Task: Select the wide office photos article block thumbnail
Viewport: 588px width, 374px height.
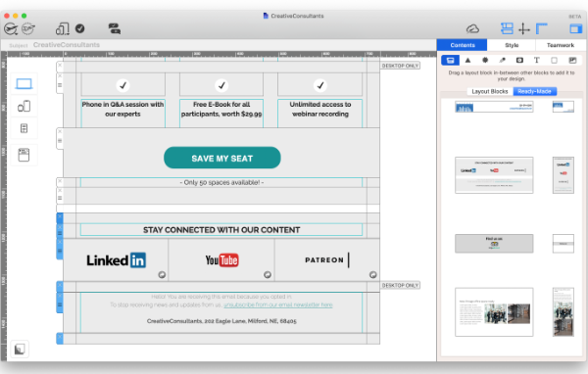Action: point(494,311)
